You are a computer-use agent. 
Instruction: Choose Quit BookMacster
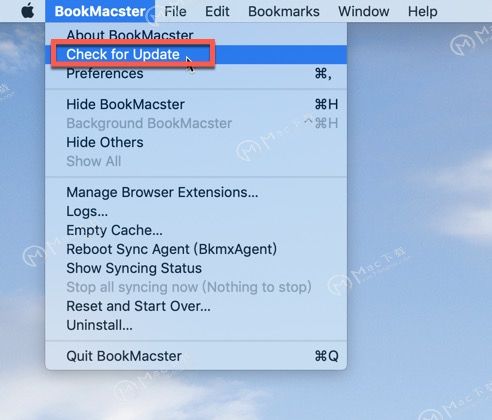(196, 356)
